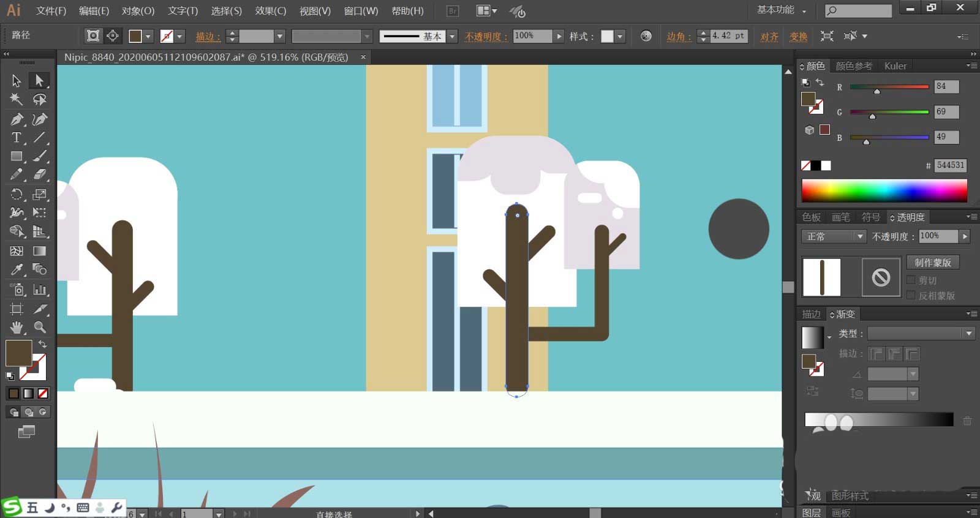The height and width of the screenshot is (518, 980).
Task: Expand the opacity slider arrow in control bar
Action: pyautogui.click(x=559, y=37)
